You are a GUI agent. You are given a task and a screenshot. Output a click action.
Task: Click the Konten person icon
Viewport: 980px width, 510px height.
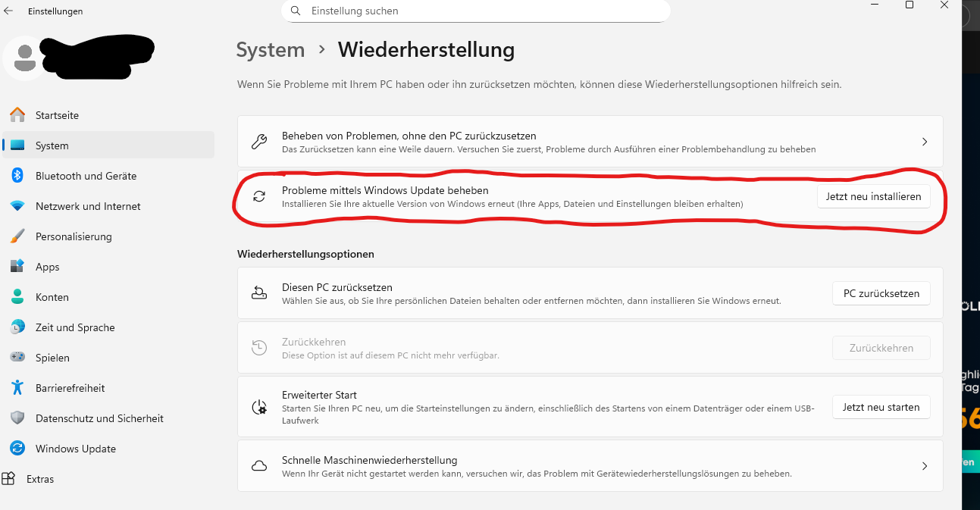[17, 297]
